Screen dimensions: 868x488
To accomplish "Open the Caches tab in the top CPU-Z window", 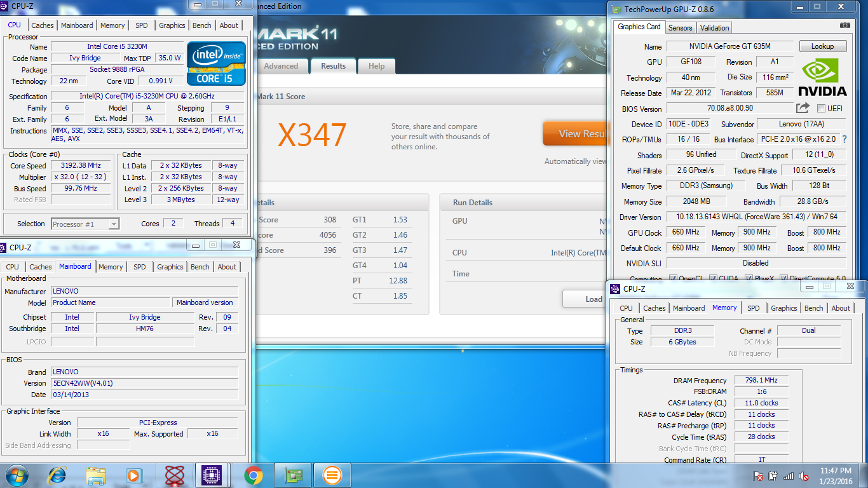I will point(43,25).
